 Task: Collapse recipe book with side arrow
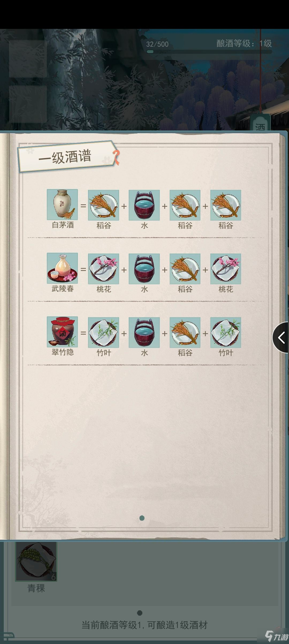pos(281,338)
